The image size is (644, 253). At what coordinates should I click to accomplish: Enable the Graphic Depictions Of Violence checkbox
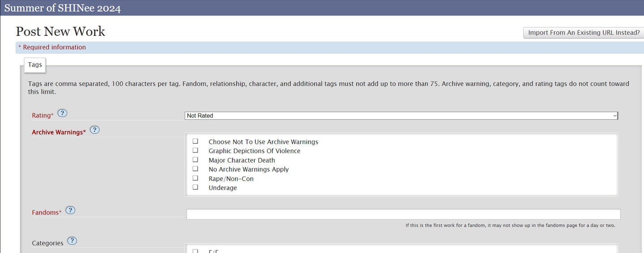point(195,150)
